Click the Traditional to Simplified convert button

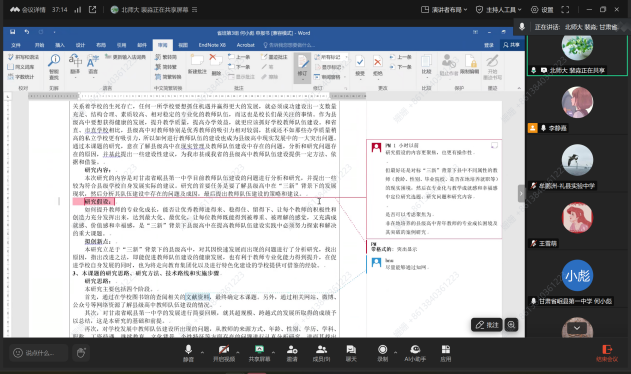click(167, 57)
